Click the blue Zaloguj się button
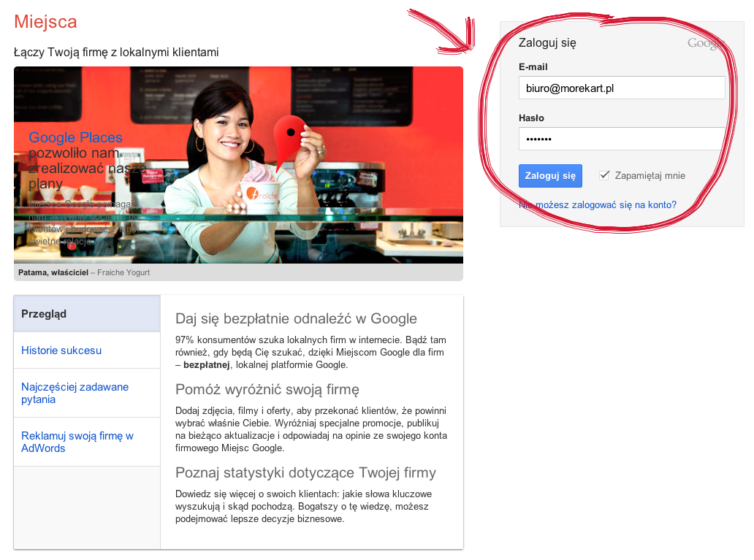The width and height of the screenshot is (754, 560). (550, 176)
